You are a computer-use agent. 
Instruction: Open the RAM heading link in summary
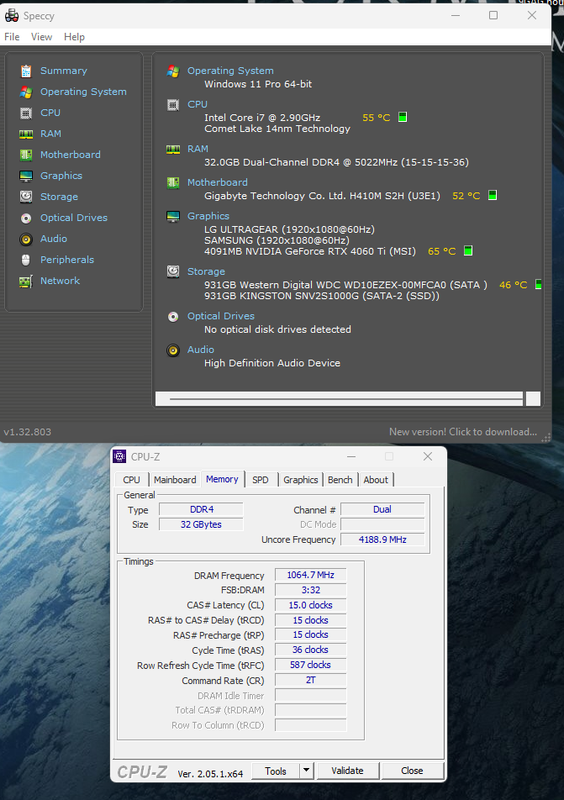click(198, 149)
